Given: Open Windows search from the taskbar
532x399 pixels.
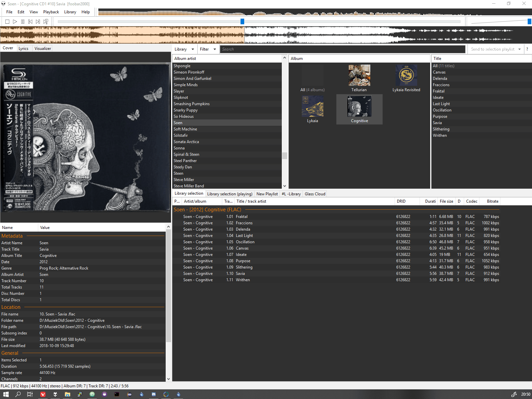Looking at the screenshot, I should click(x=18, y=394).
